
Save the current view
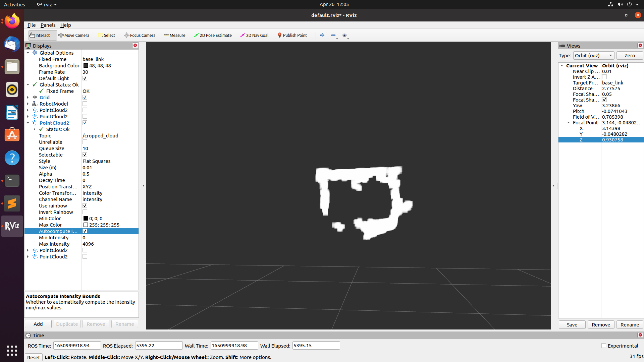point(572,325)
